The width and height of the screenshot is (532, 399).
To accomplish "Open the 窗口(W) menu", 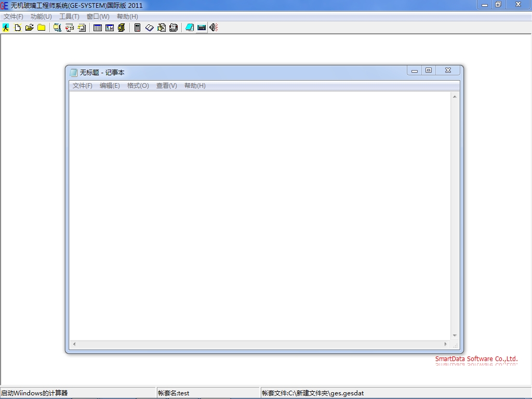I will (98, 16).
